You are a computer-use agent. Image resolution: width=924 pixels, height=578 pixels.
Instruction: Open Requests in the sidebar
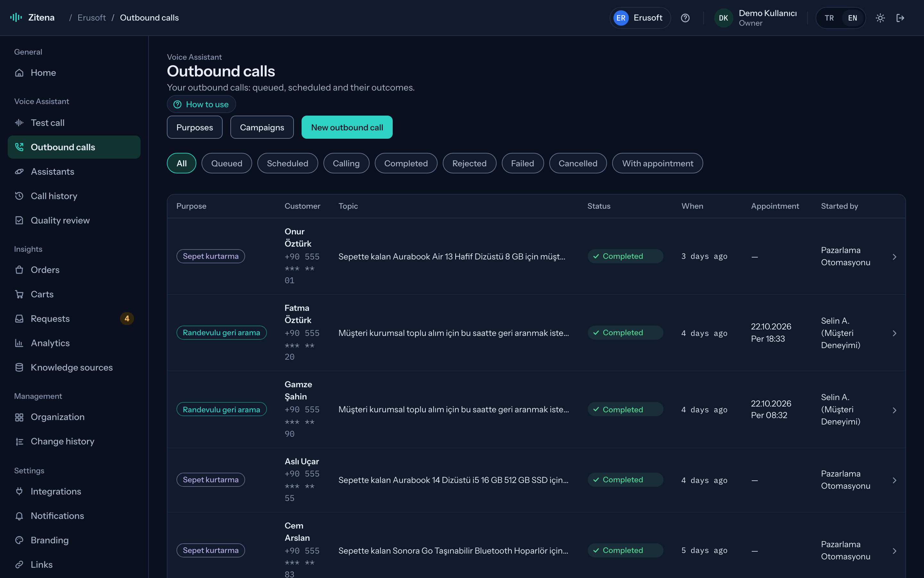coord(74,319)
